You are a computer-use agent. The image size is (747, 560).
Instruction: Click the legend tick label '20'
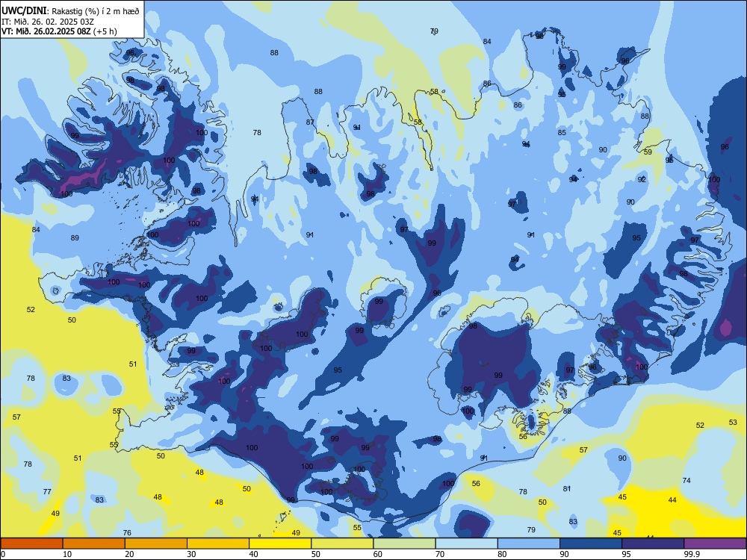pos(129,554)
